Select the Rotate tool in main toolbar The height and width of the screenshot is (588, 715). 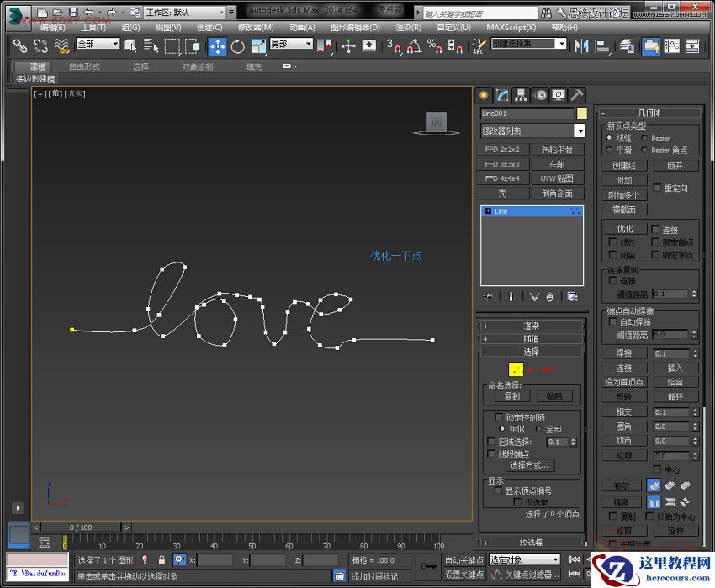point(237,46)
